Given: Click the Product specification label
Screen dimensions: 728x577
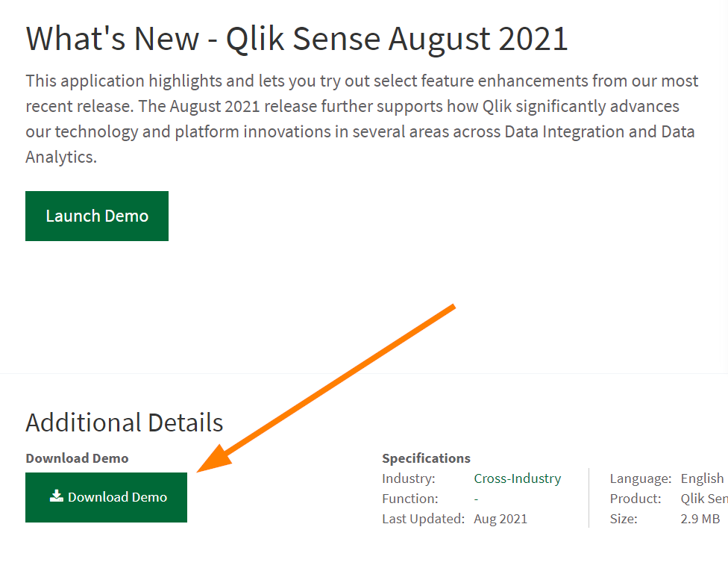Looking at the screenshot, I should [x=634, y=498].
